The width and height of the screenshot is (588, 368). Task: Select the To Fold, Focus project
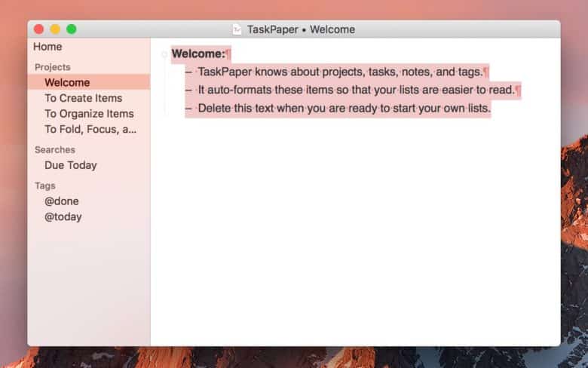click(90, 129)
